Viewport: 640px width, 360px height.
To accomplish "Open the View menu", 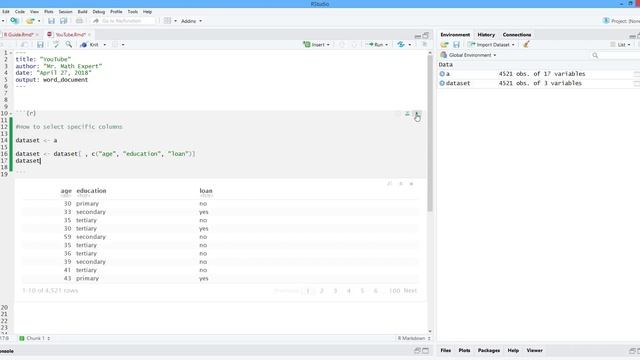I will click(34, 12).
